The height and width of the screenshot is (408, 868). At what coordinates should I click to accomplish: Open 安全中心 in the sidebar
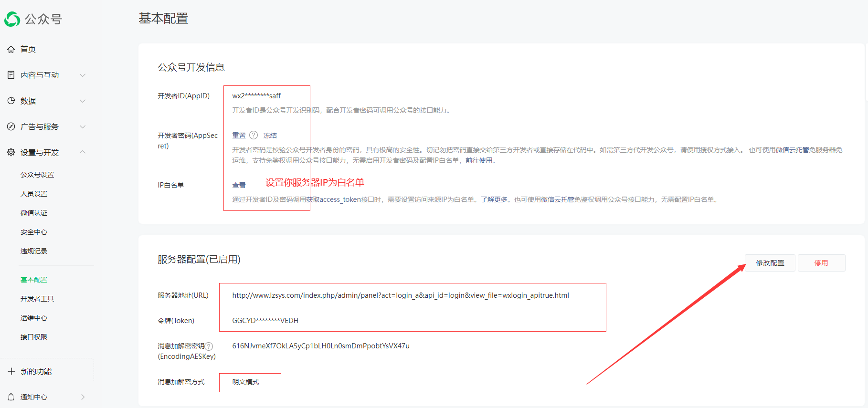34,232
